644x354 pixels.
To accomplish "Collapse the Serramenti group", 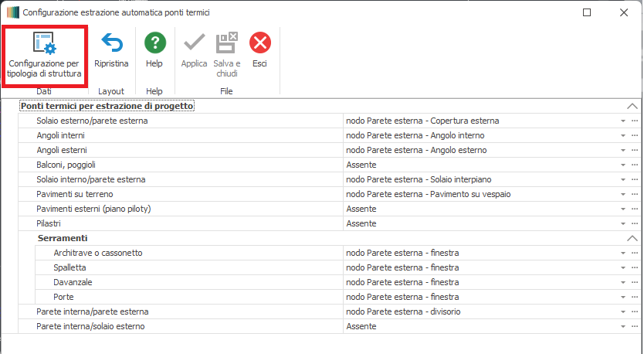I will (x=632, y=238).
